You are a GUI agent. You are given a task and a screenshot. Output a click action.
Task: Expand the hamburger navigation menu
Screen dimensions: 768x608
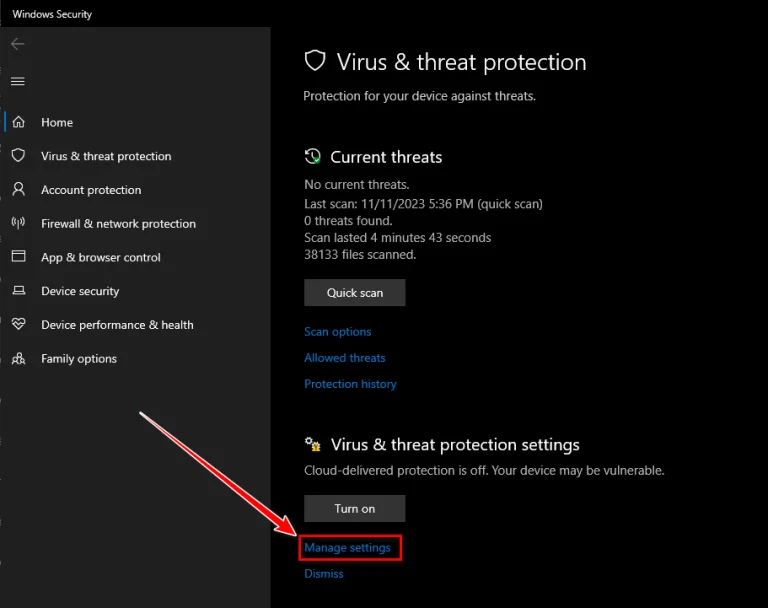point(18,81)
